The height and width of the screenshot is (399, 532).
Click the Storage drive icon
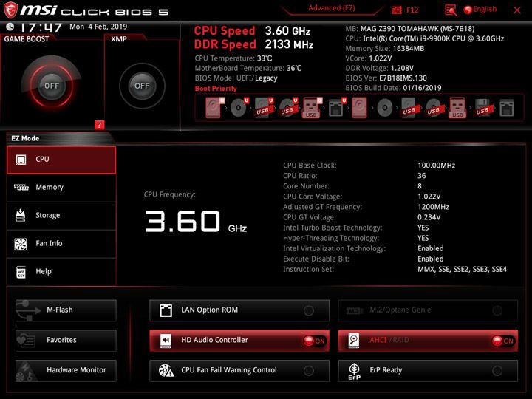pos(21,215)
